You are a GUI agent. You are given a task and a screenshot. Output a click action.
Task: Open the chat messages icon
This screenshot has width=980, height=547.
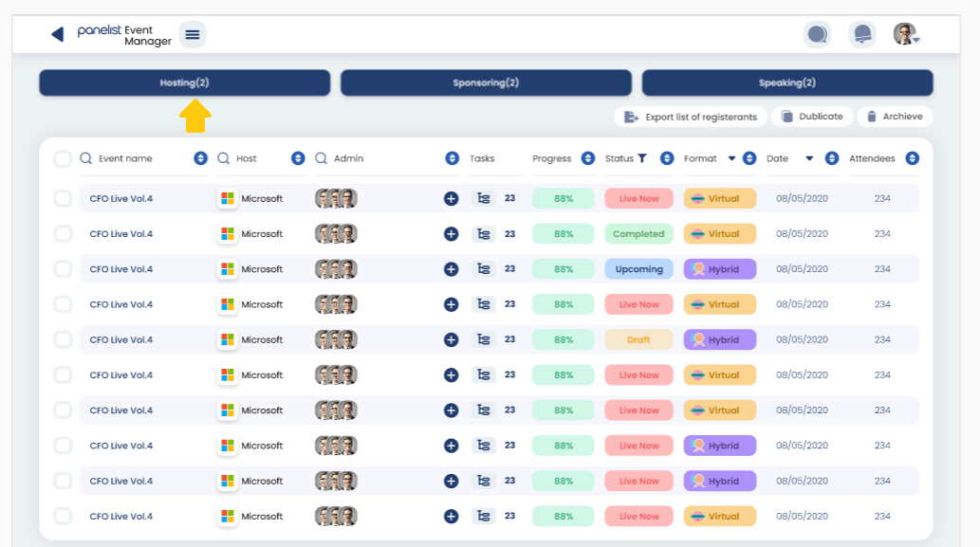[817, 34]
